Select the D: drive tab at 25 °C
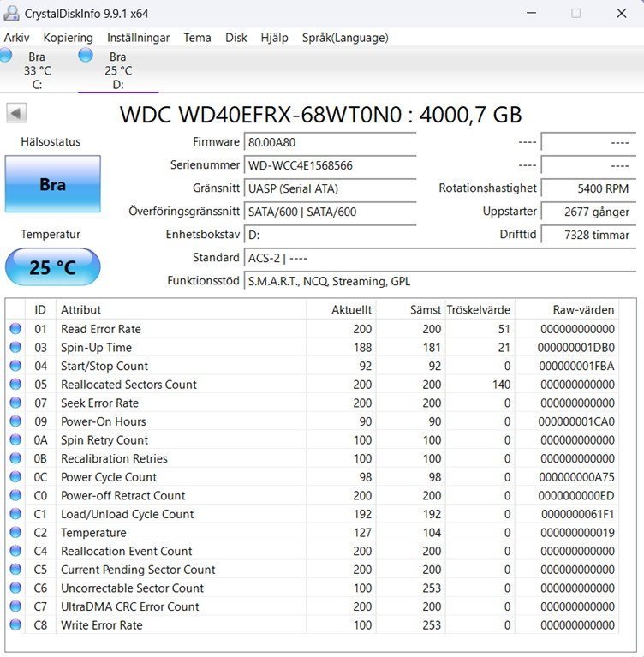This screenshot has height=657, width=644. point(118,70)
